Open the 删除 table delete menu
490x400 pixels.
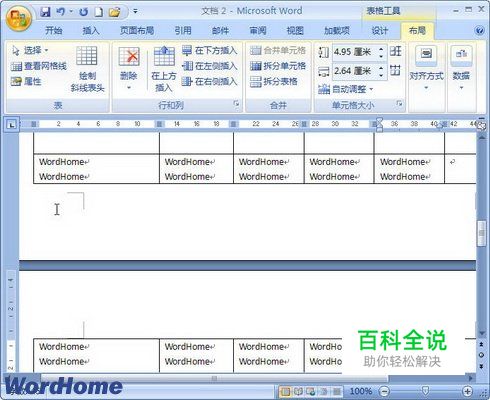tap(129, 69)
